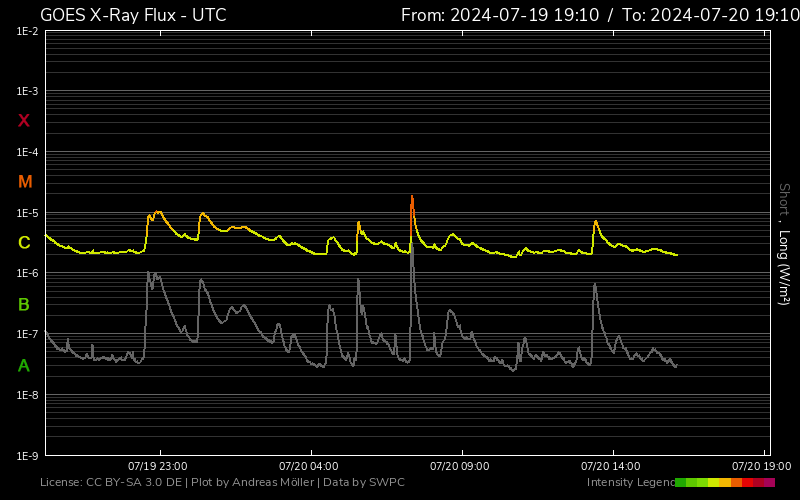Click the 07/20 04:00 time axis label
Screen dimensions: 800x500
click(309, 466)
